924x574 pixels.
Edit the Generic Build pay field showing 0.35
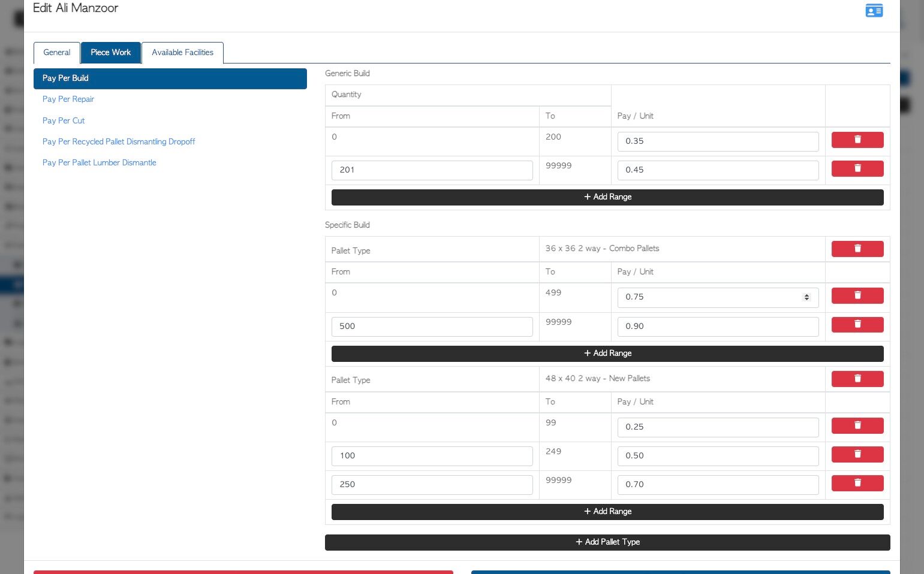(x=718, y=141)
